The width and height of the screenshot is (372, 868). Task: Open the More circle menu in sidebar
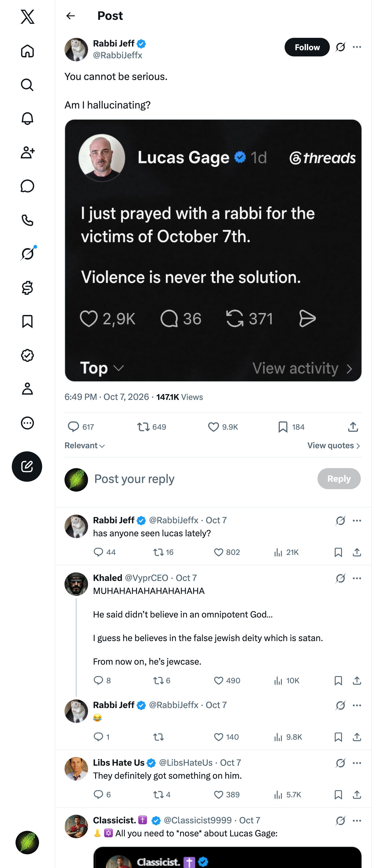27,423
